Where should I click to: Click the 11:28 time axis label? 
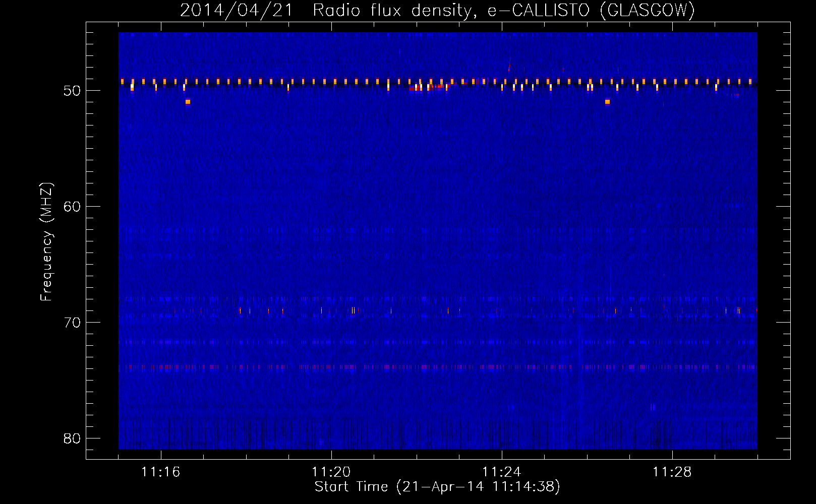[x=672, y=472]
